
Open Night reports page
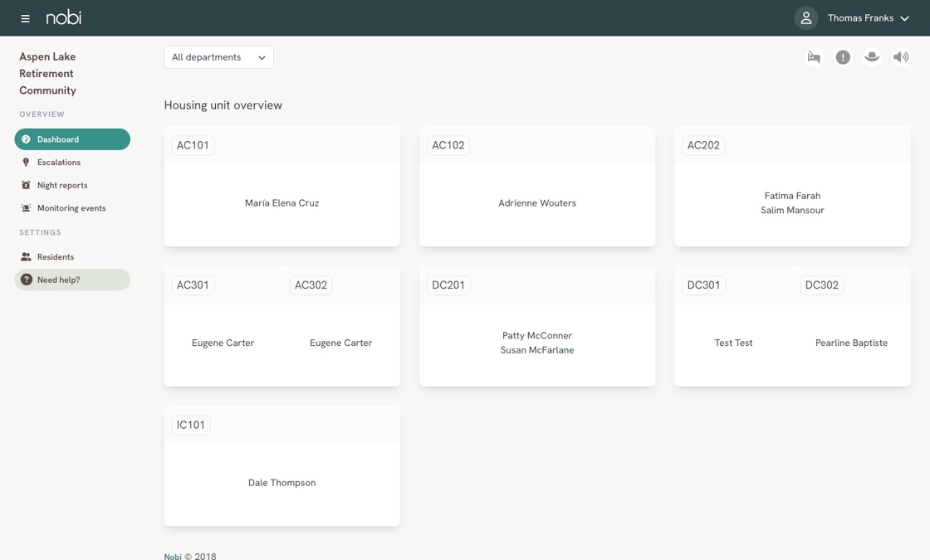click(62, 185)
